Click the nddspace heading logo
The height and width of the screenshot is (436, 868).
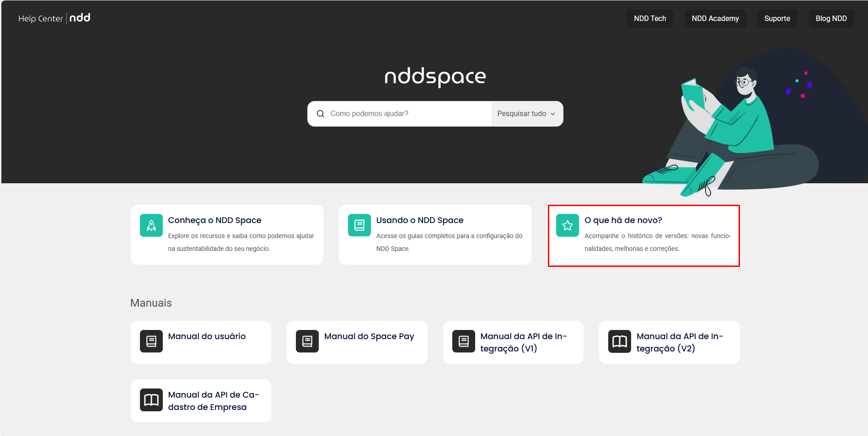pyautogui.click(x=435, y=76)
